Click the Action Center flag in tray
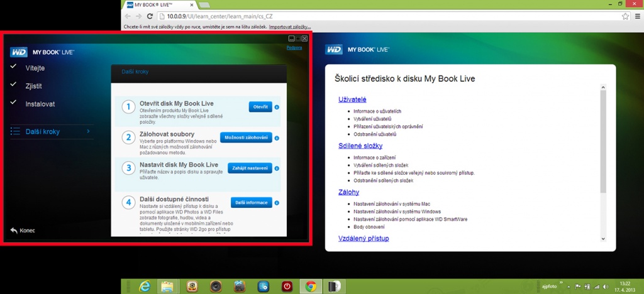Screen dimensions: 644x294 [578, 286]
